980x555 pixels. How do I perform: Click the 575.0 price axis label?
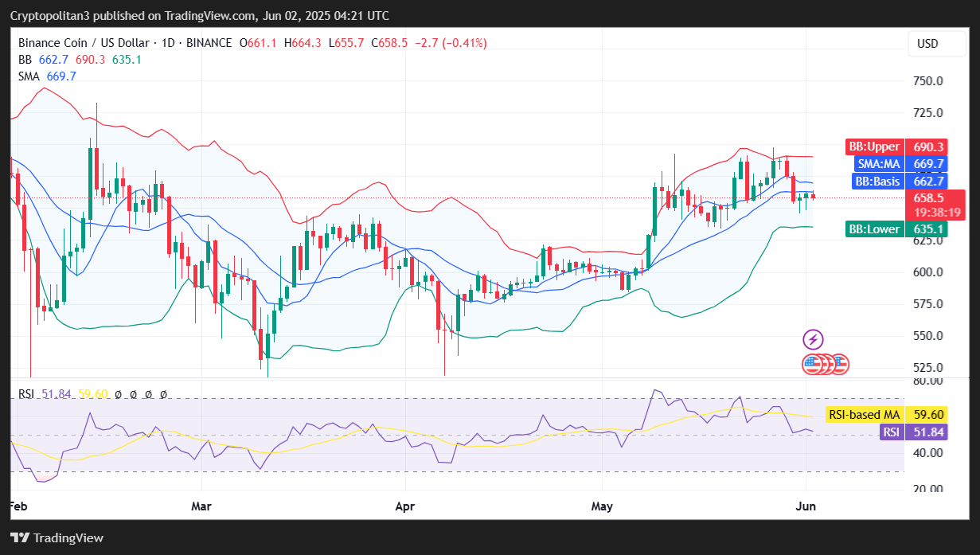coord(927,304)
